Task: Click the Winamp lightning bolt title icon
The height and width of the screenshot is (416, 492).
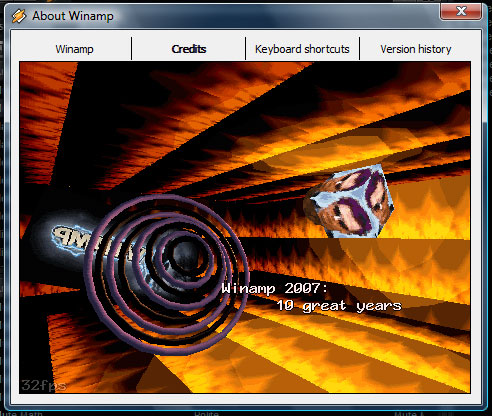Action: [19, 16]
